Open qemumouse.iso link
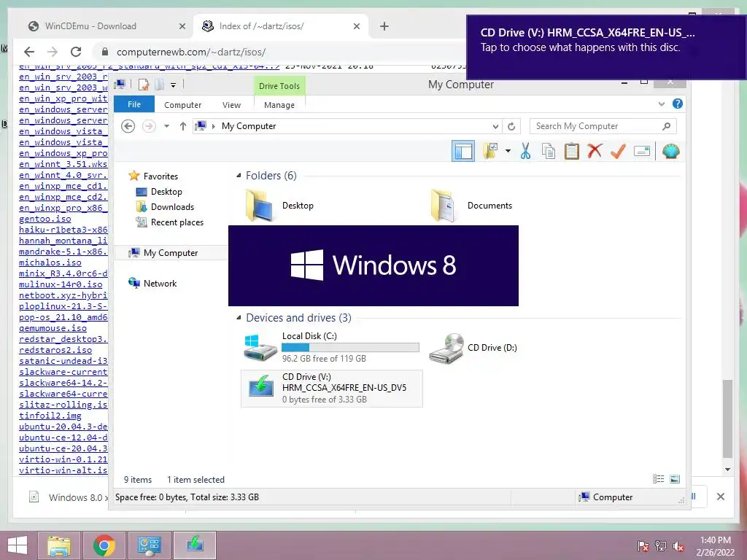 tap(53, 328)
